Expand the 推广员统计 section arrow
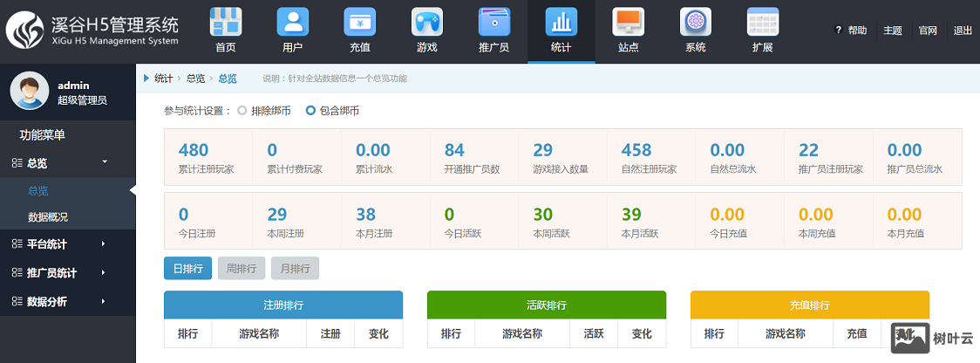This screenshot has width=980, height=363. click(x=104, y=273)
